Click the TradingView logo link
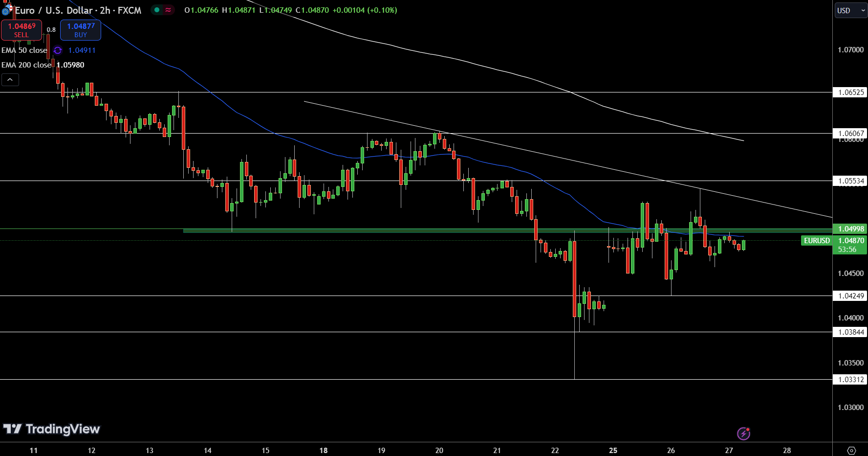 pos(52,429)
